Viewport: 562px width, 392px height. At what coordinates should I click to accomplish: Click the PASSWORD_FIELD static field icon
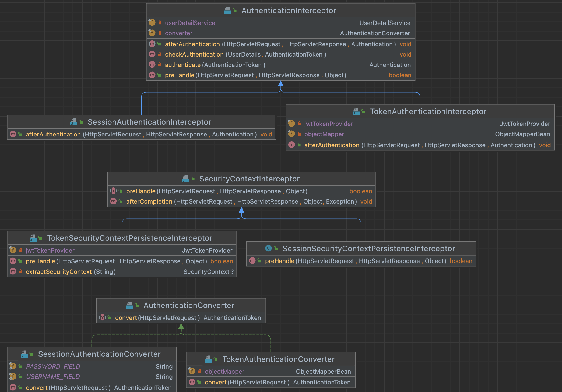click(x=13, y=366)
